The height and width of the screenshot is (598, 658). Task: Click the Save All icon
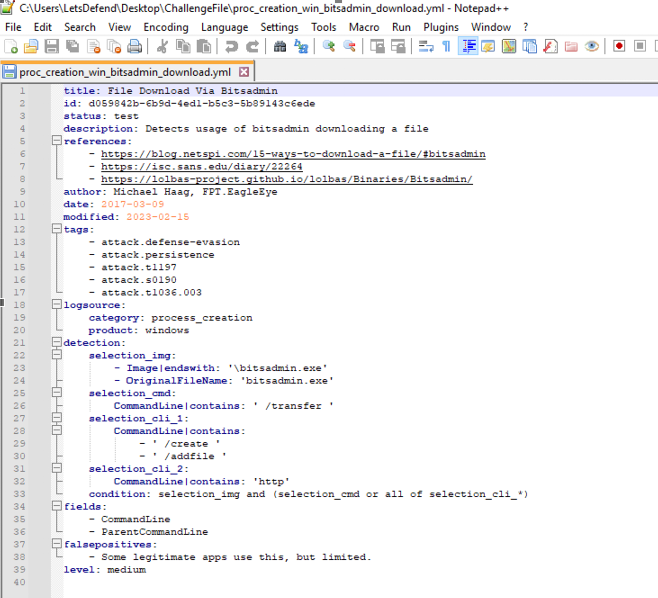click(73, 46)
